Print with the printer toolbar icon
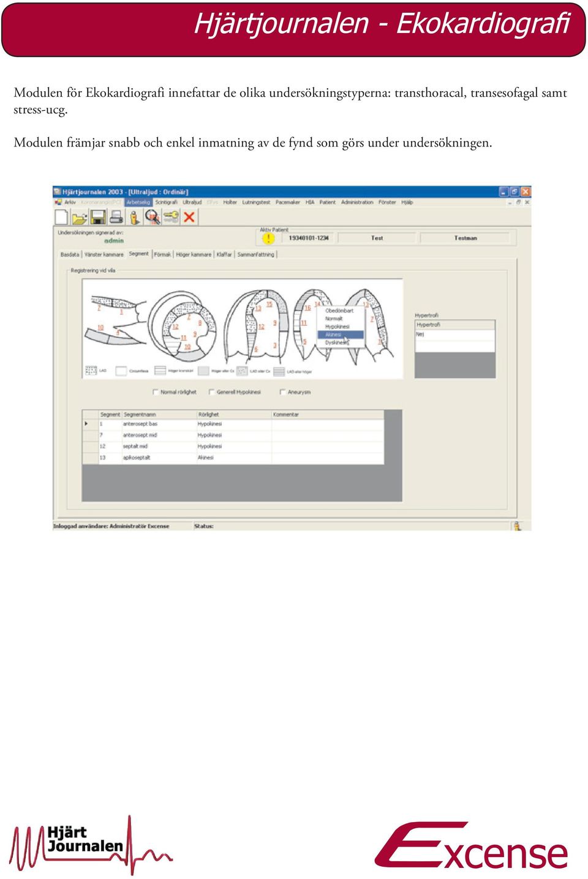The height and width of the screenshot is (879, 588). tap(116, 217)
